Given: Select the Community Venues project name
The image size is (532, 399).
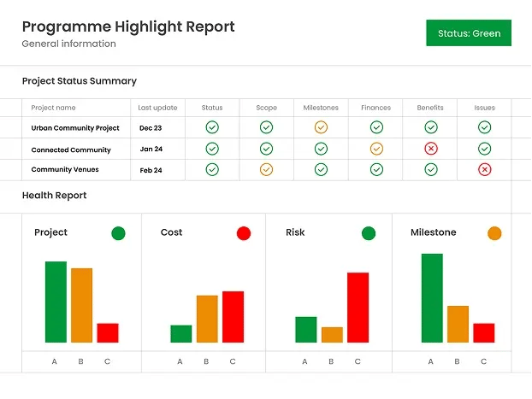Looking at the screenshot, I should pyautogui.click(x=65, y=170).
